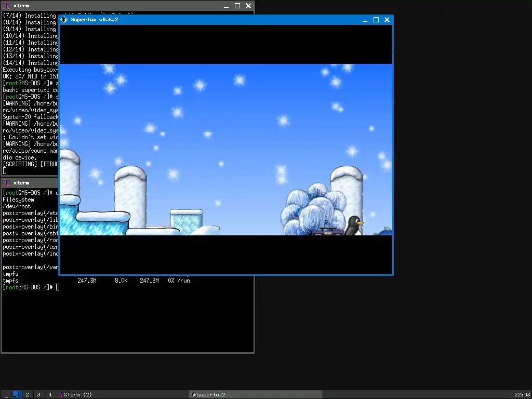
Task: Click the 22:03 clock in the taskbar
Action: [522, 395]
